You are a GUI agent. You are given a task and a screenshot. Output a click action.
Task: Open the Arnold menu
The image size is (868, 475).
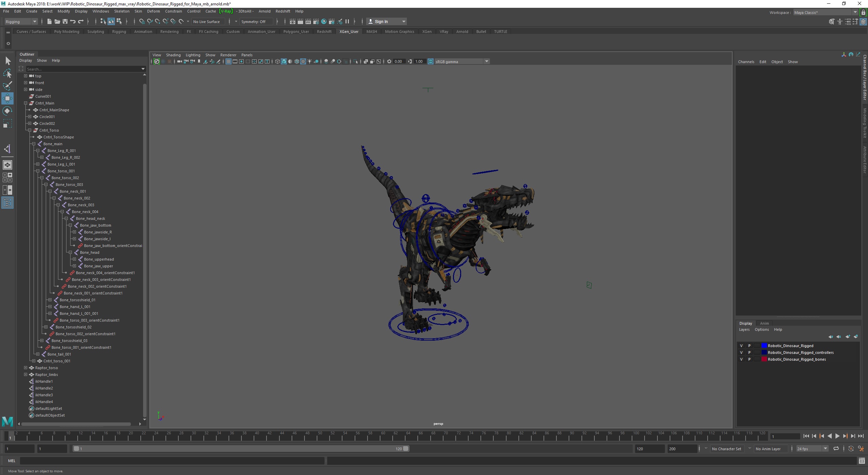(264, 11)
